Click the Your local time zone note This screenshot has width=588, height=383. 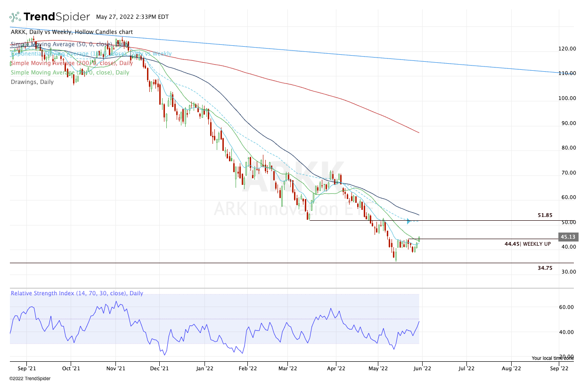coord(552,358)
